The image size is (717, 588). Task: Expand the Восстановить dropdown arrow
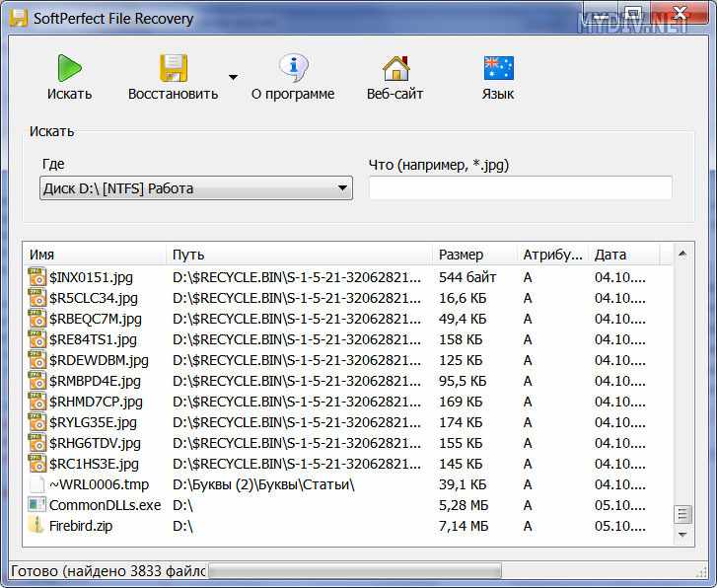point(233,77)
